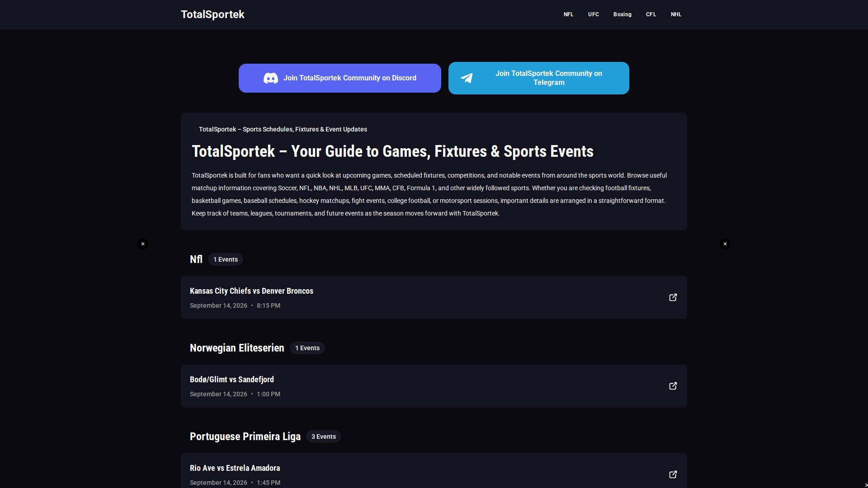868x488 pixels.
Task: Open external link icon for Rio Ave vs Estrela Amadora
Action: 673,474
